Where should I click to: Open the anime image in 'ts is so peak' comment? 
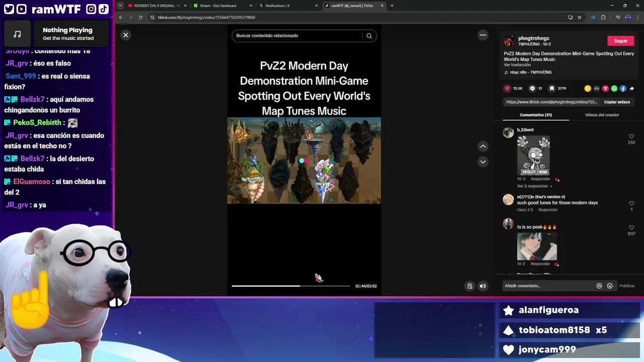537,246
